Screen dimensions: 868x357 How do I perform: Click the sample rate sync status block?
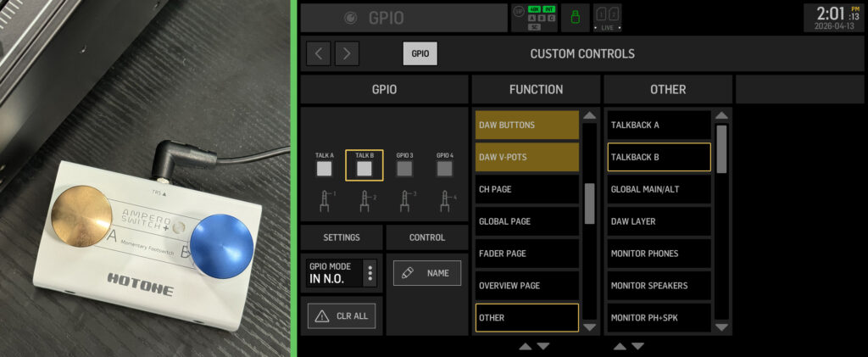[x=534, y=19]
